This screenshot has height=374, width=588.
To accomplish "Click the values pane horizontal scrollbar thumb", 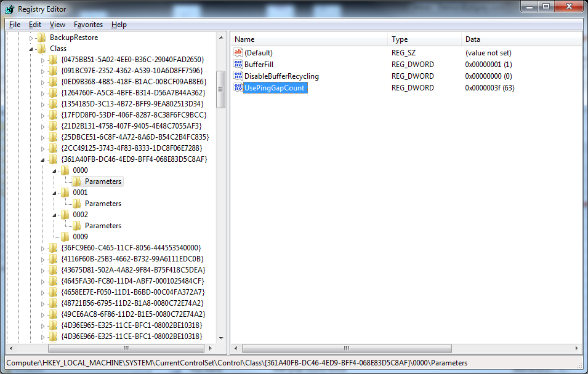I will (x=347, y=348).
